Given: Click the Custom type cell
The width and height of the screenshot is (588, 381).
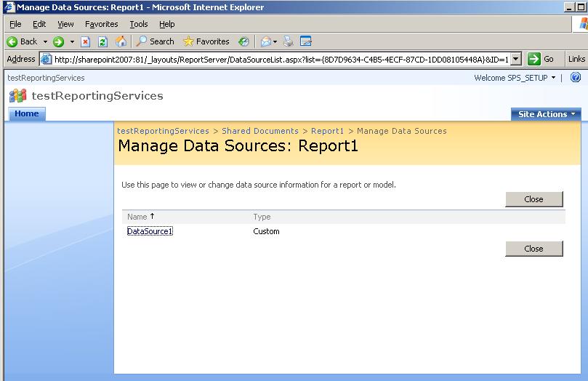Looking at the screenshot, I should pyautogui.click(x=266, y=231).
